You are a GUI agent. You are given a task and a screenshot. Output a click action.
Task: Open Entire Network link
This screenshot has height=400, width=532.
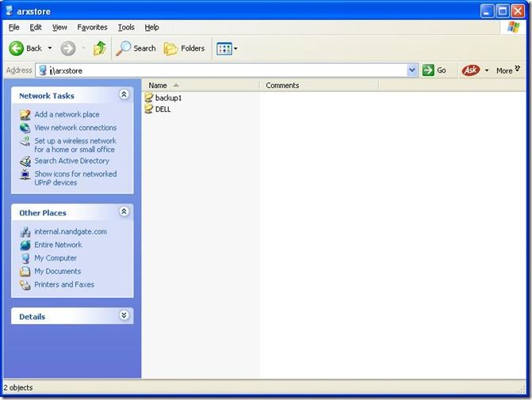[x=58, y=245]
